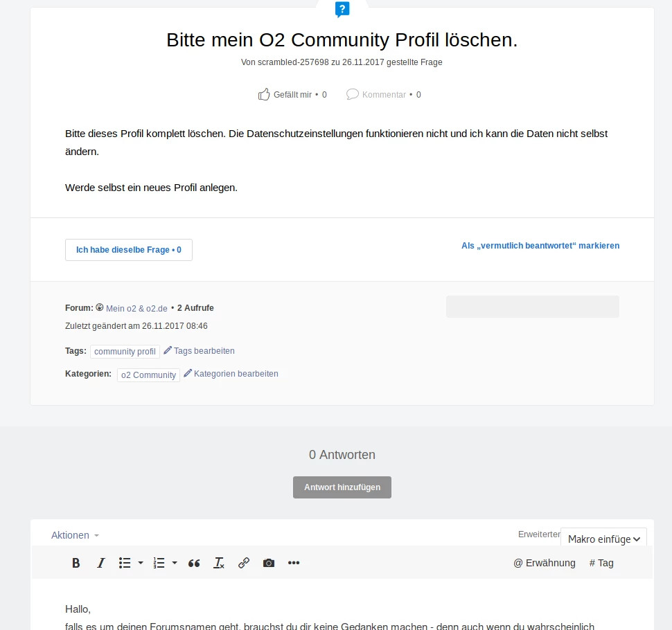Image resolution: width=672 pixels, height=630 pixels.
Task: Click the Ich habe dieselbe Frage button
Action: pos(129,250)
